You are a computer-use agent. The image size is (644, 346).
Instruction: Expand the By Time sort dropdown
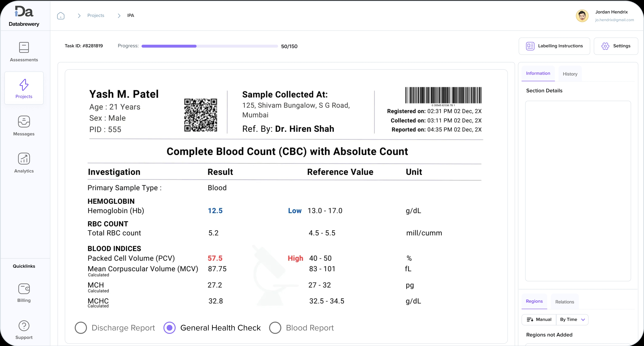click(572, 320)
